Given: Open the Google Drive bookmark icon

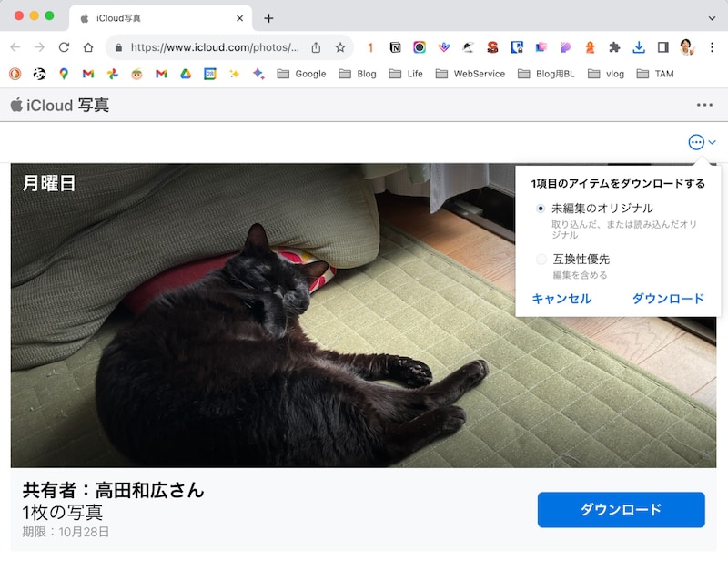Looking at the screenshot, I should [x=186, y=74].
